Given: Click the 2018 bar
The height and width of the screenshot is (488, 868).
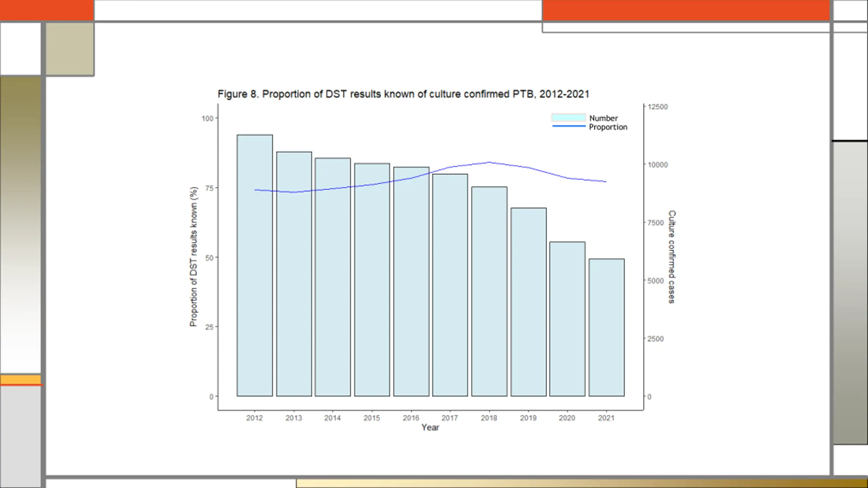Looking at the screenshot, I should coord(489,291).
